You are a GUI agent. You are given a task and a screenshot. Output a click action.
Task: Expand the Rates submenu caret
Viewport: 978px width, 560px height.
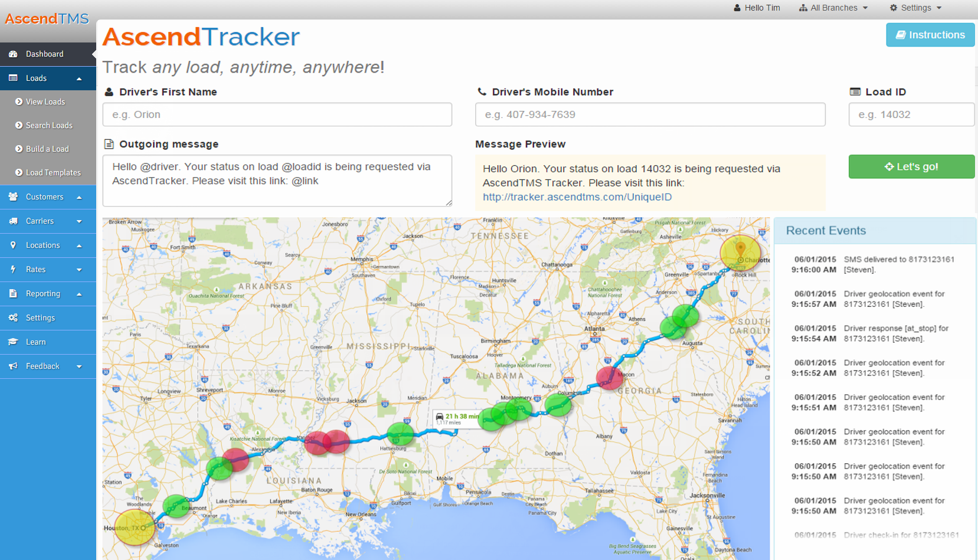pos(79,270)
